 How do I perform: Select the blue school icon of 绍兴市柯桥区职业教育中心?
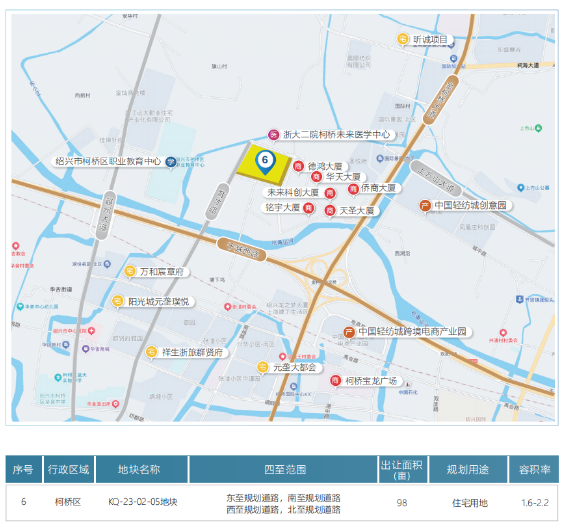[171, 162]
